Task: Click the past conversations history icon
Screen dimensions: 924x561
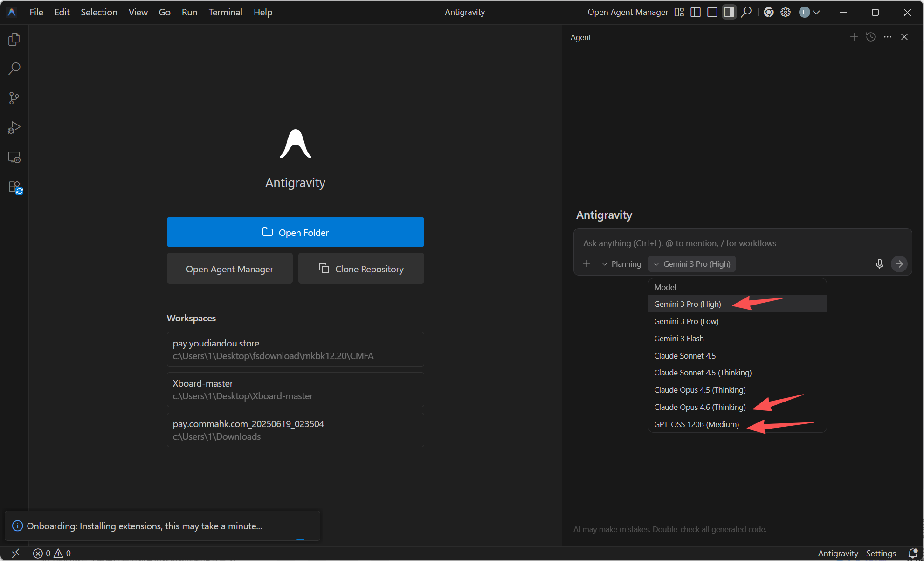Action: click(x=870, y=37)
